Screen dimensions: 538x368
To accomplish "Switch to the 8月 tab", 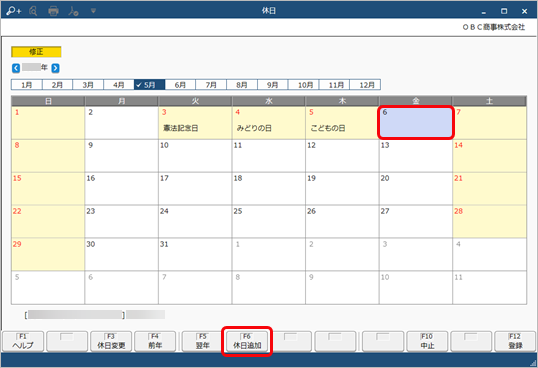I will point(242,85).
